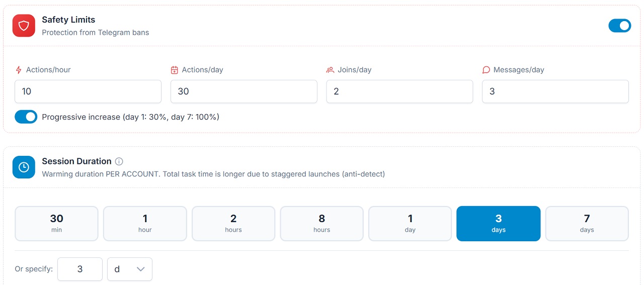Image resolution: width=644 pixels, height=285 pixels.
Task: Disable the Safety Limits toggle switch
Action: [x=620, y=26]
